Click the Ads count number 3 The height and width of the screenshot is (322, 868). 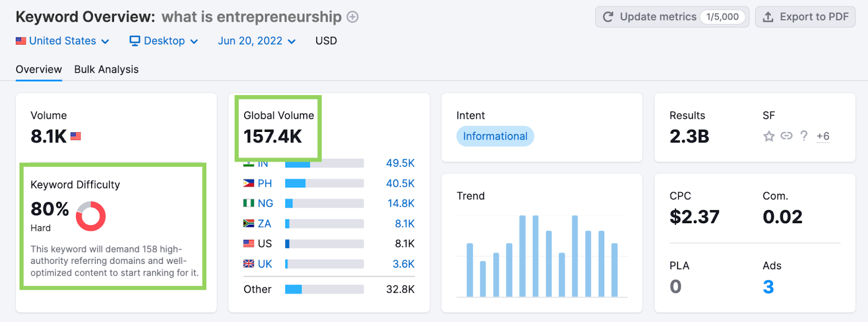[x=768, y=287]
